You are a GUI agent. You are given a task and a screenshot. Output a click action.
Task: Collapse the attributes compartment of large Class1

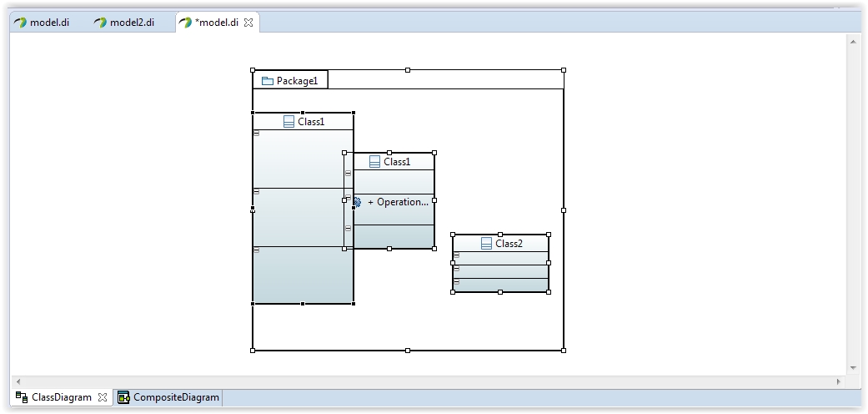pos(256,133)
